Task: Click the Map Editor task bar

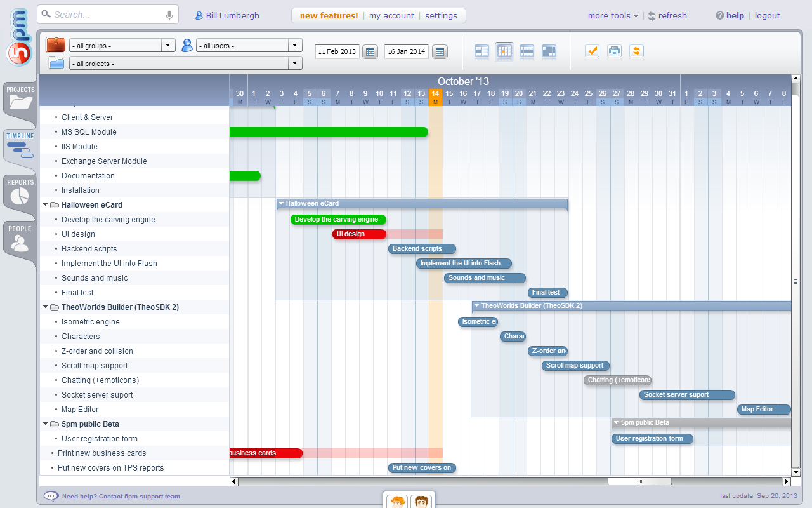Action: tap(764, 410)
